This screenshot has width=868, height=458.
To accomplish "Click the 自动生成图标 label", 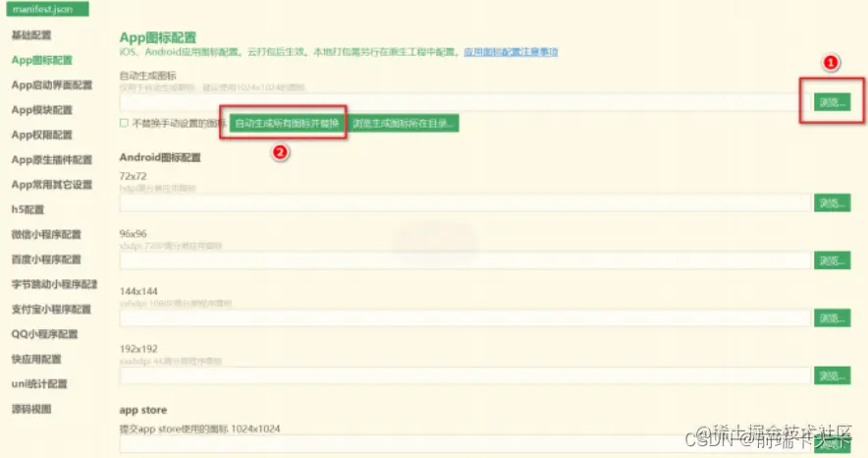I will [148, 76].
